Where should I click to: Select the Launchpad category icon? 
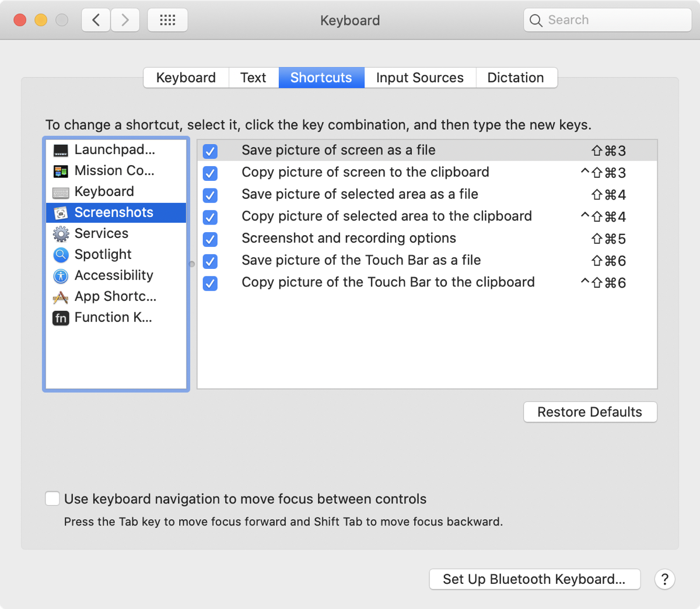61,150
